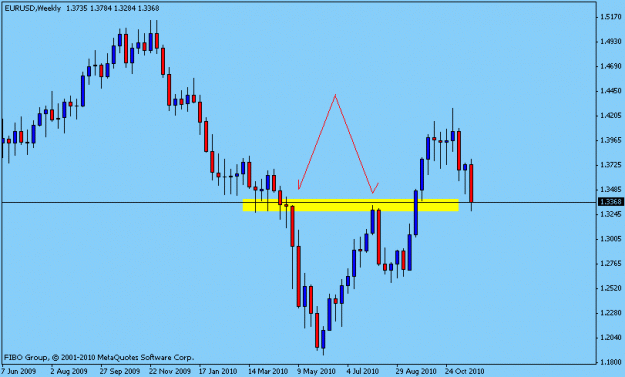Pick the 29 Aug 2010 date label
Screen dimensions: 625x377
click(x=417, y=371)
